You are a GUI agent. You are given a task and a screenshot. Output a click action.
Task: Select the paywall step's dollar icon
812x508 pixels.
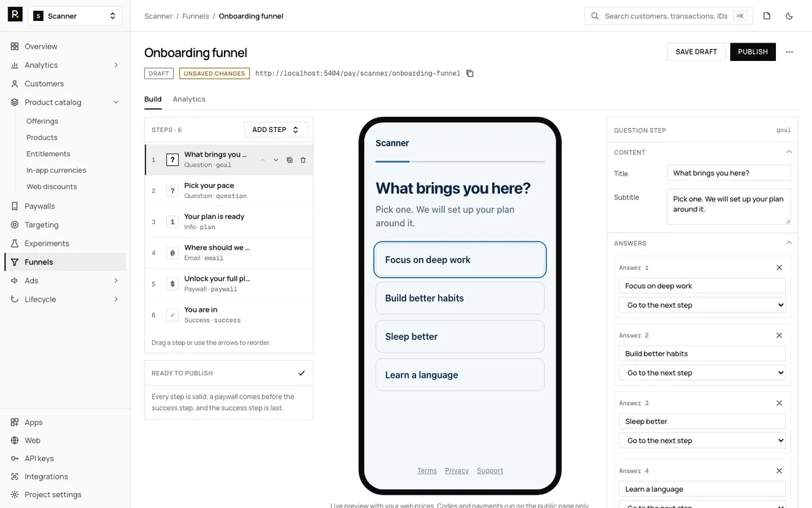point(173,284)
